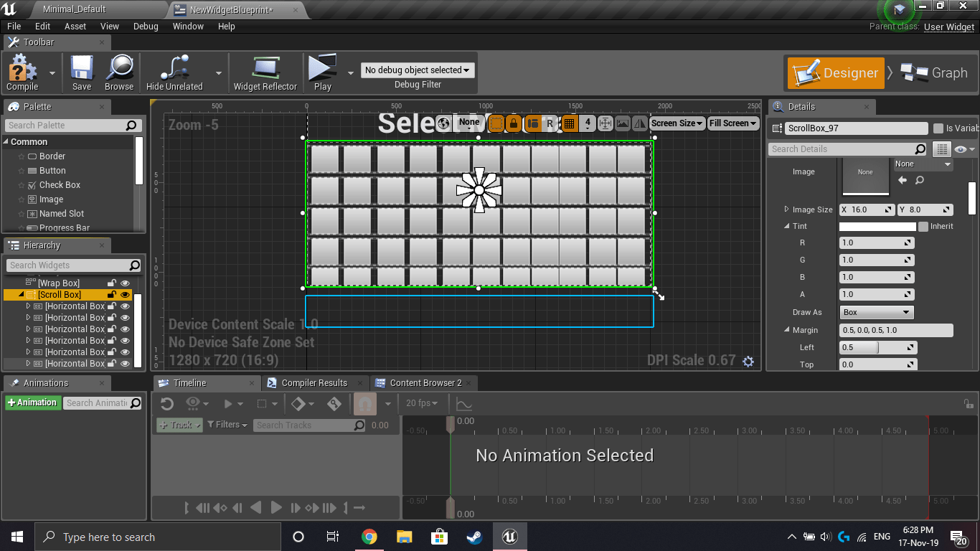Viewport: 980px width, 551px height.
Task: Click the R button in viewport toolbar
Action: pos(550,123)
